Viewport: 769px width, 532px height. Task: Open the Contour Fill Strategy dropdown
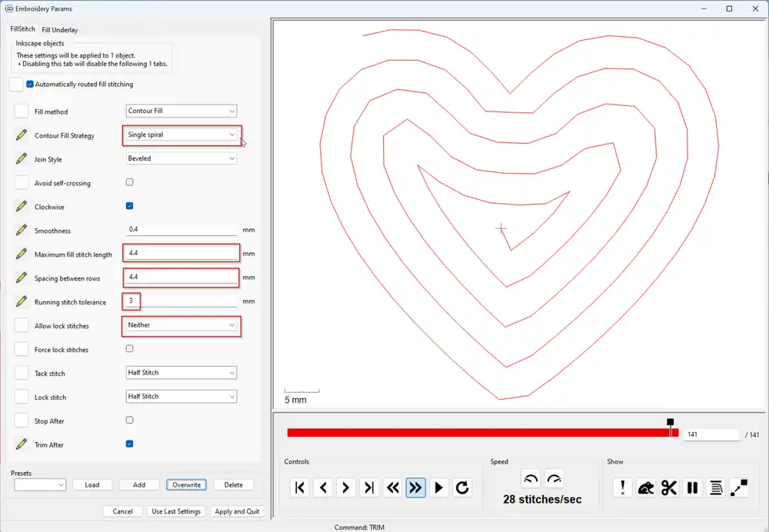181,135
